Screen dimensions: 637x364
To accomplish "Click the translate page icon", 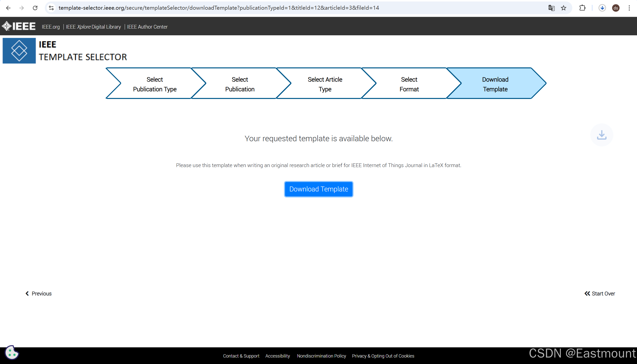I will pyautogui.click(x=551, y=8).
